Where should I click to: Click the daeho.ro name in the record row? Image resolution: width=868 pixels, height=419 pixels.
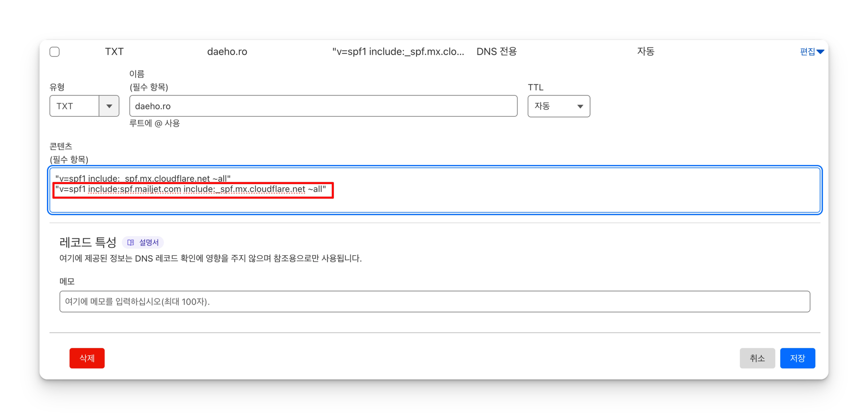click(227, 52)
